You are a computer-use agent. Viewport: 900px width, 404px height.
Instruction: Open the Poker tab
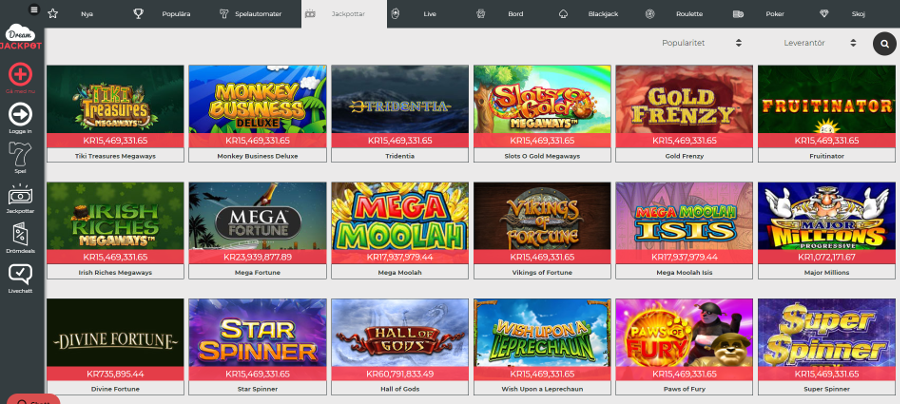coord(775,14)
